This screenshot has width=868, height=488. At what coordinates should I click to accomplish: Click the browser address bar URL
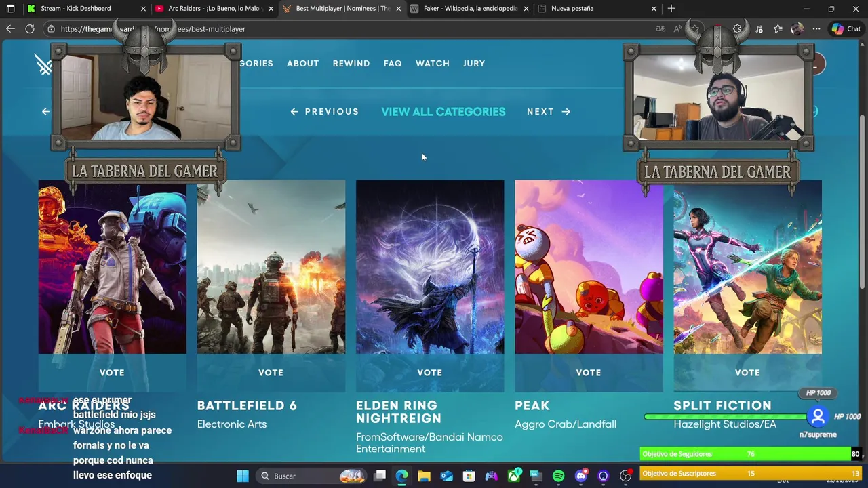(153, 29)
